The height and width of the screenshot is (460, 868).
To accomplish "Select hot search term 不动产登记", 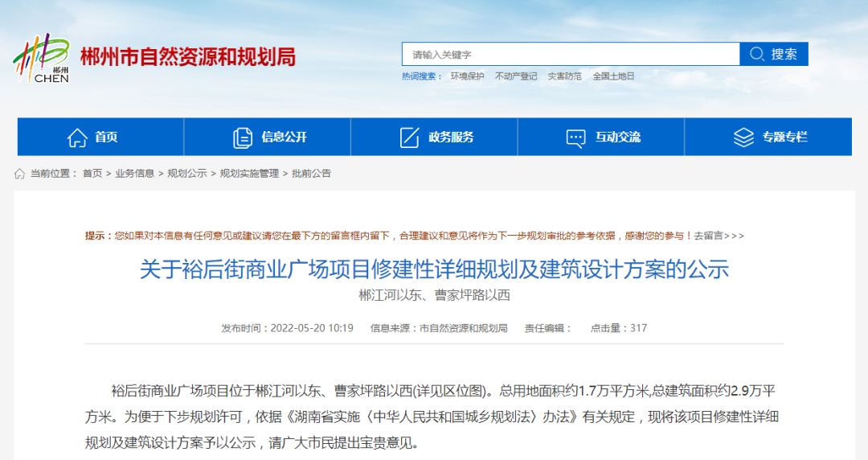I will 516,76.
